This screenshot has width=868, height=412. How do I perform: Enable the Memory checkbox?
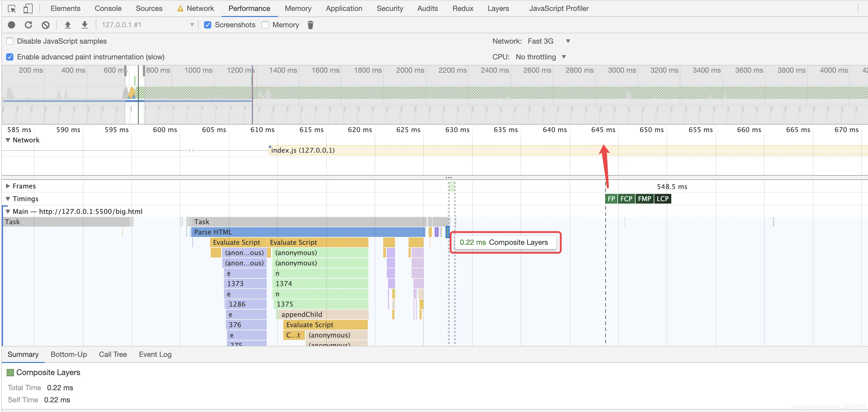click(265, 25)
